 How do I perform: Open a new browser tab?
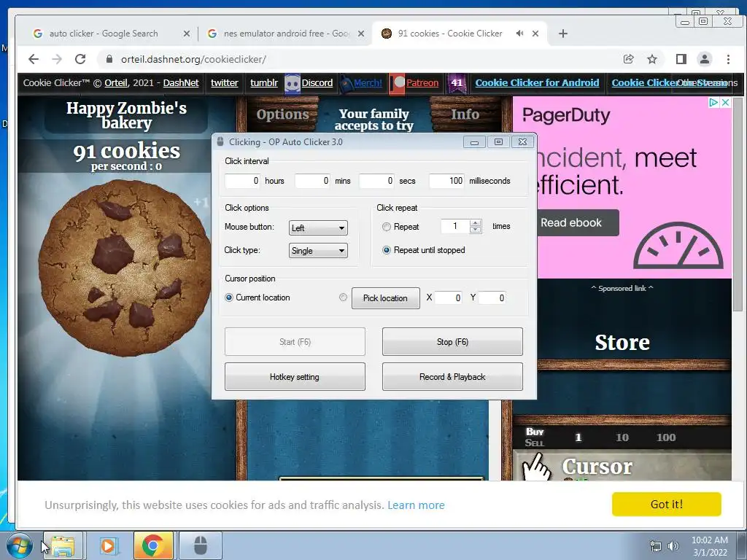pos(563,34)
